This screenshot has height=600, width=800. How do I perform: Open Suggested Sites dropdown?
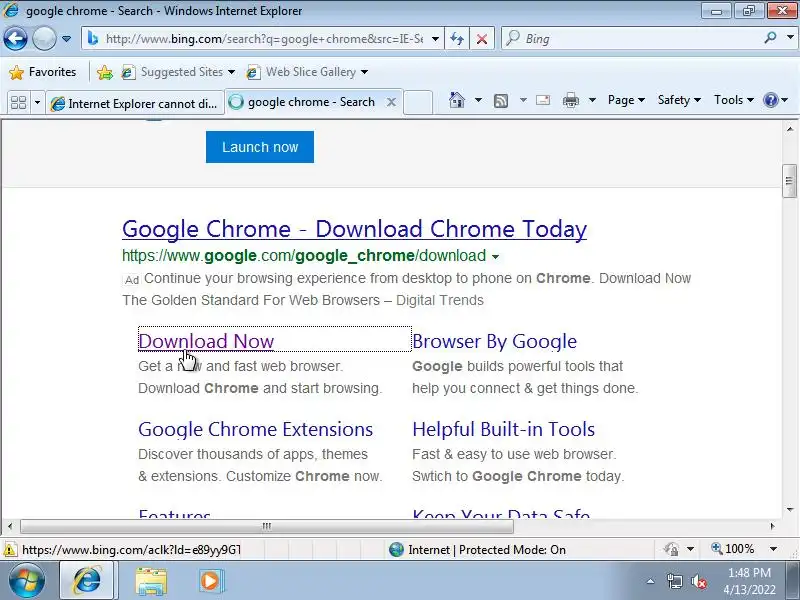click(x=178, y=72)
